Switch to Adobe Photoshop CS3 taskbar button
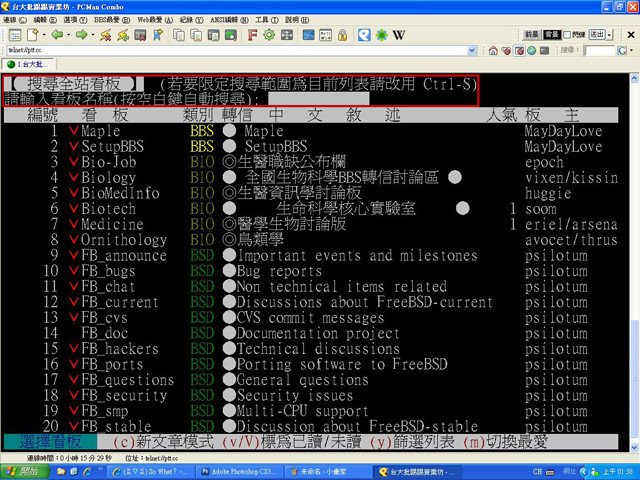Screen dimensions: 640x480 tap(238, 471)
